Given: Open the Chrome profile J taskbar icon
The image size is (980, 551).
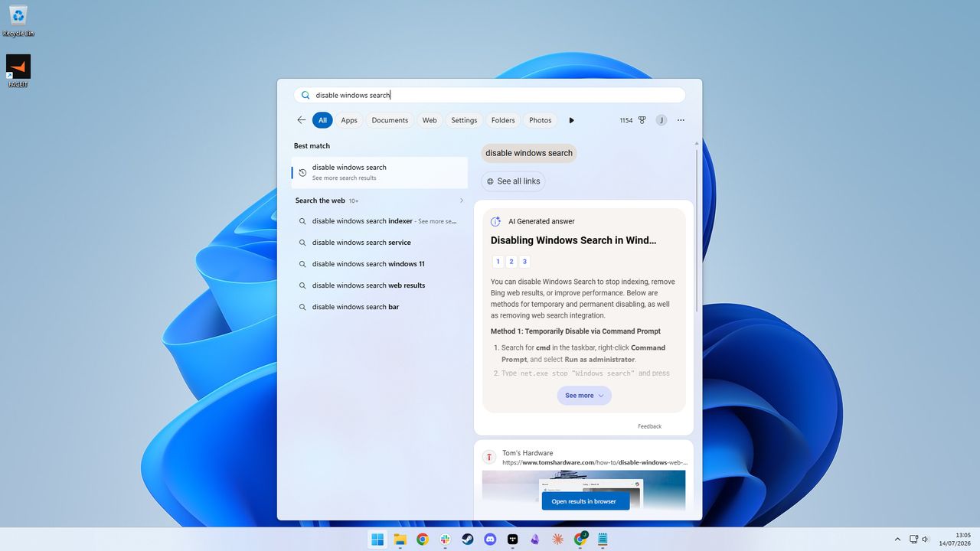Looking at the screenshot, I should pyautogui.click(x=580, y=540).
